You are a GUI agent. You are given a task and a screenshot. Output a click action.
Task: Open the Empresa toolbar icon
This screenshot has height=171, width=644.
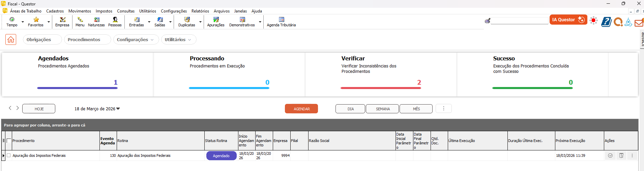coord(62,22)
